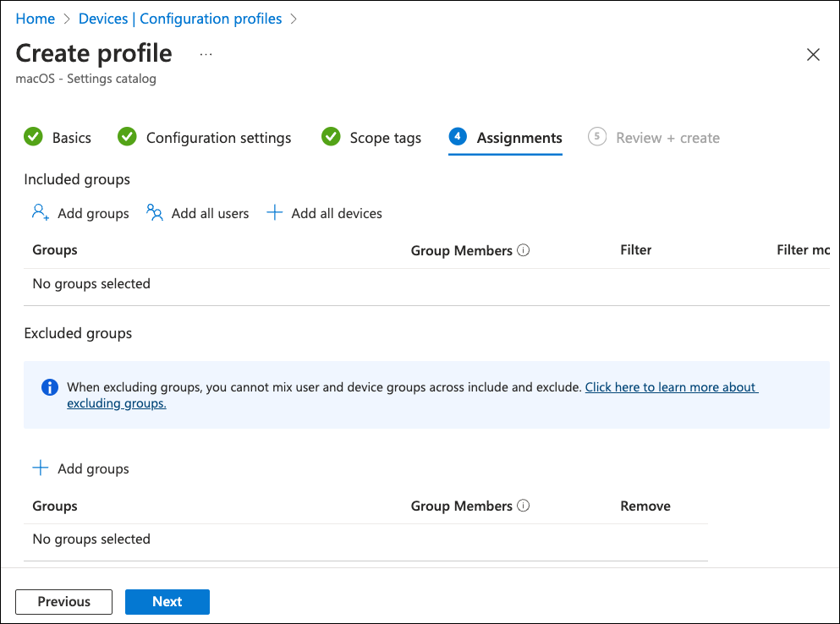Click the Add all users icon

pyautogui.click(x=154, y=213)
